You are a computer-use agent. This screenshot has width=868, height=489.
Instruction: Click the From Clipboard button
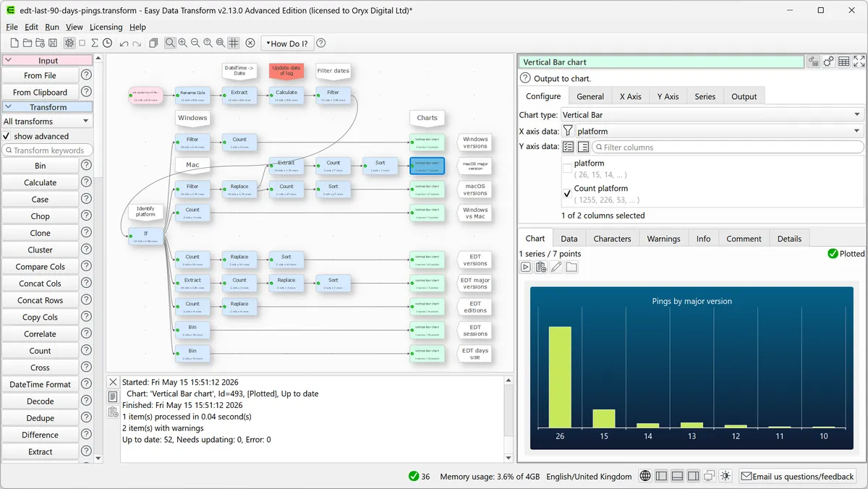40,92
